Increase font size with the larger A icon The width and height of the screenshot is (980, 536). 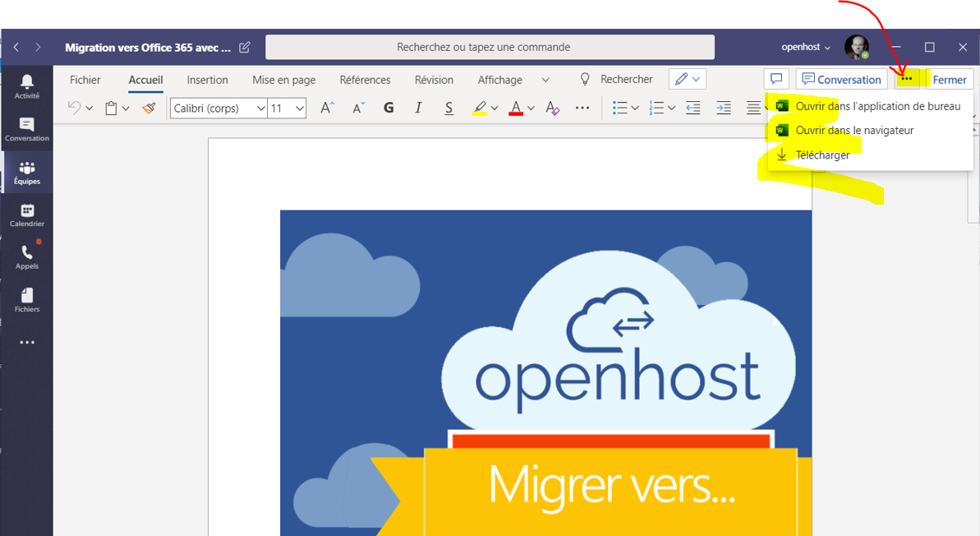coord(327,108)
